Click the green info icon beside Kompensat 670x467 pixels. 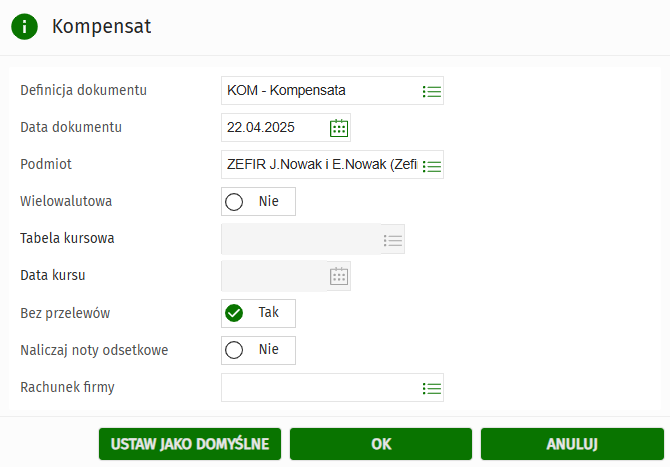[24, 27]
